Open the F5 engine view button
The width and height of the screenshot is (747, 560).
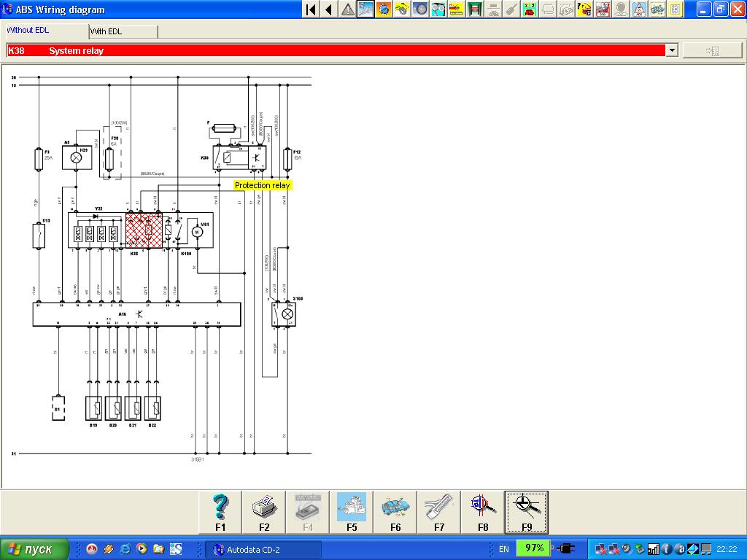pos(352,512)
